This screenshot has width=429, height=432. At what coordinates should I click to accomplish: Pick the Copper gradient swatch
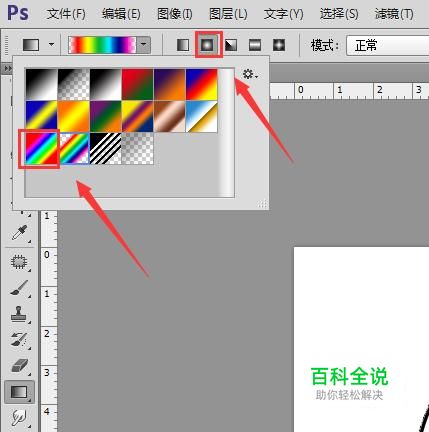pyautogui.click(x=170, y=117)
